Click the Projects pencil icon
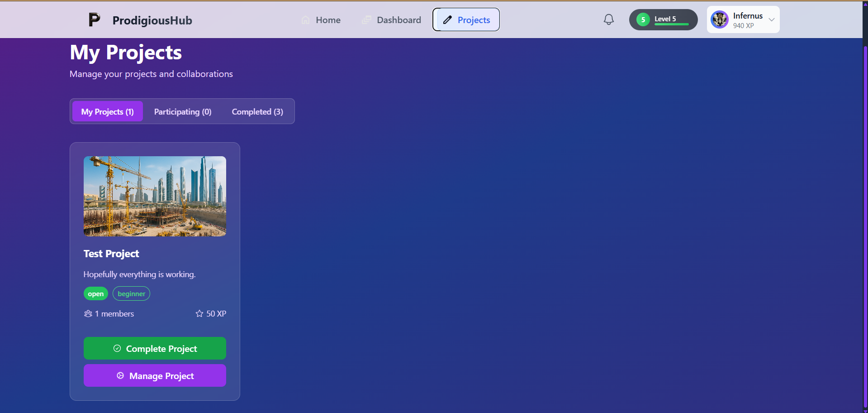Image resolution: width=868 pixels, height=413 pixels. (447, 20)
